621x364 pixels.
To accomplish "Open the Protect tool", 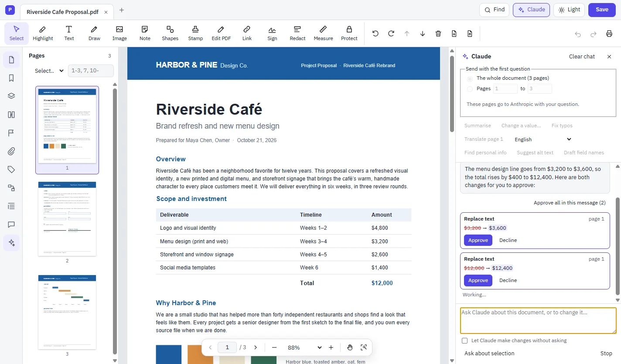I will (349, 34).
